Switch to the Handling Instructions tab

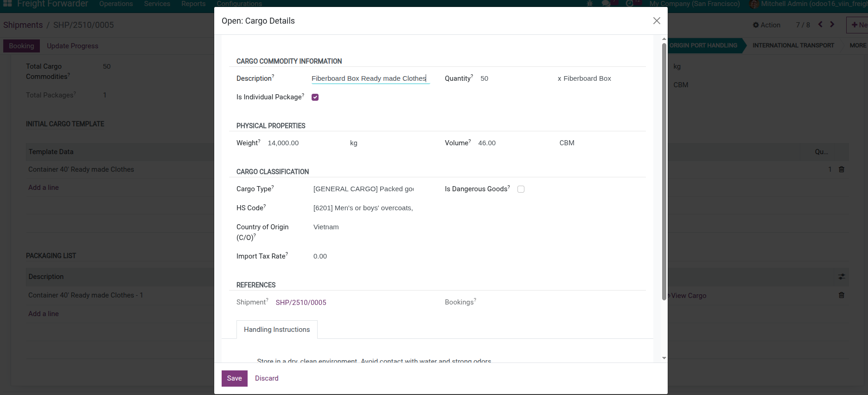[277, 330]
